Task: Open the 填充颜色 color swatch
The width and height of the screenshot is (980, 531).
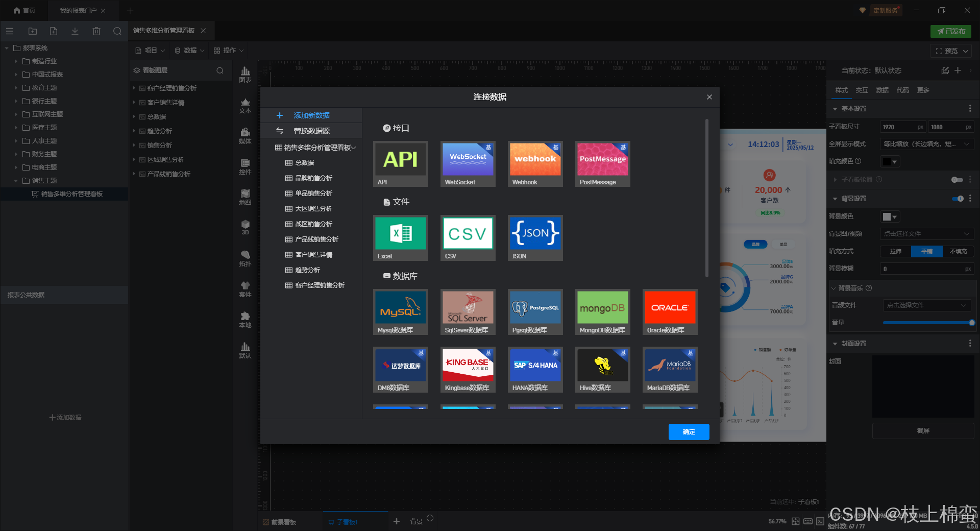Action: coord(890,161)
